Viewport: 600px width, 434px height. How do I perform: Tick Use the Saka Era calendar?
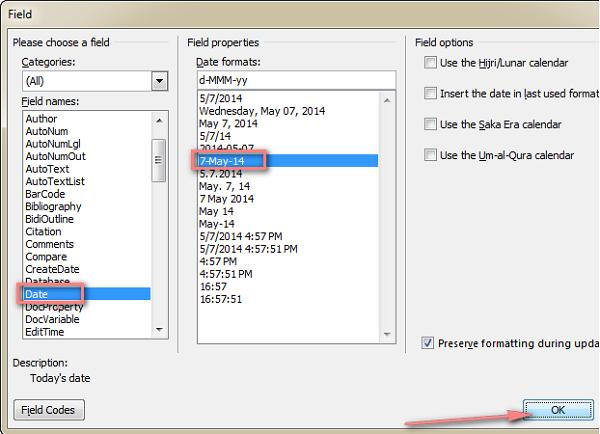pyautogui.click(x=430, y=124)
